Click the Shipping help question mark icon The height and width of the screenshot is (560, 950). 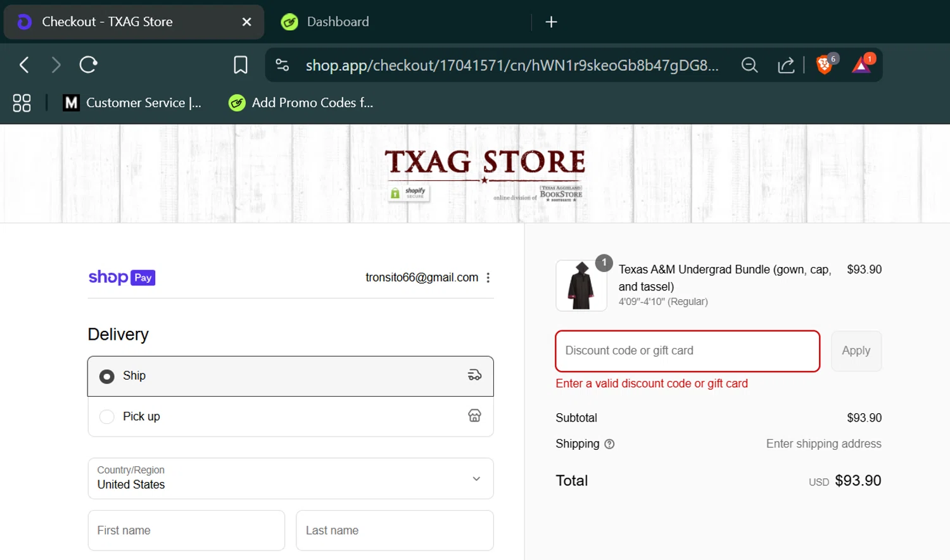click(609, 444)
